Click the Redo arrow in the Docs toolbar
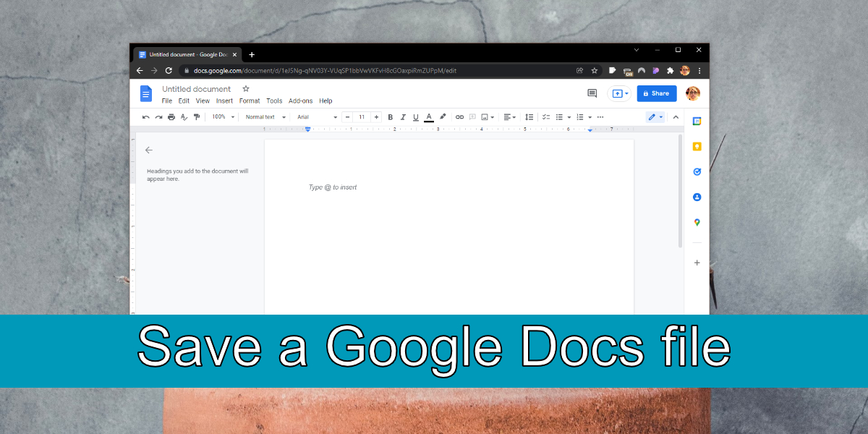Viewport: 868px width, 434px height. [x=158, y=117]
